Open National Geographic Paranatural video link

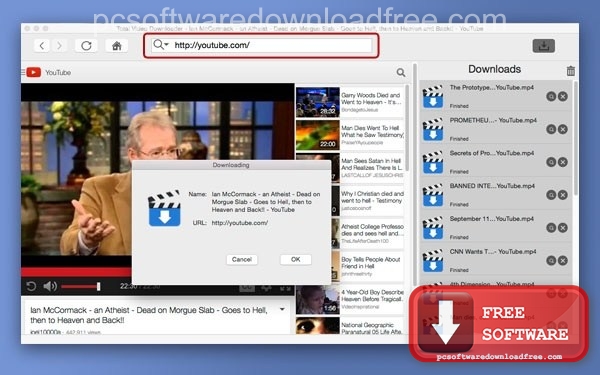[x=372, y=328]
